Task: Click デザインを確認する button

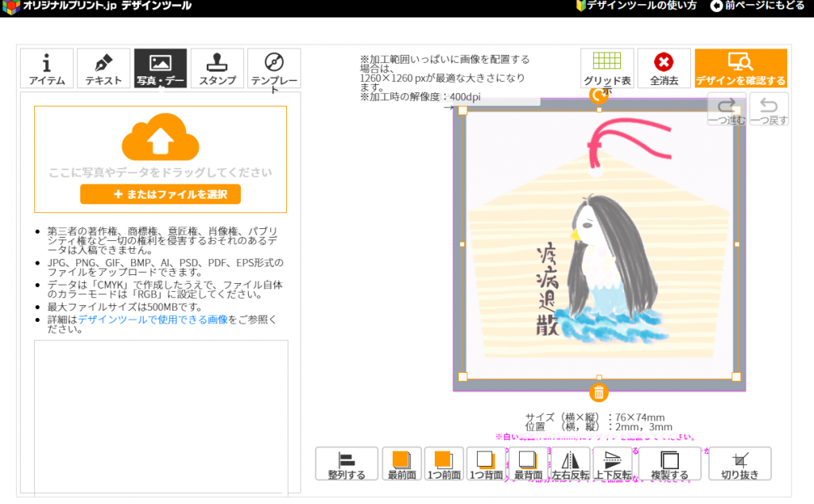Action: [x=741, y=68]
